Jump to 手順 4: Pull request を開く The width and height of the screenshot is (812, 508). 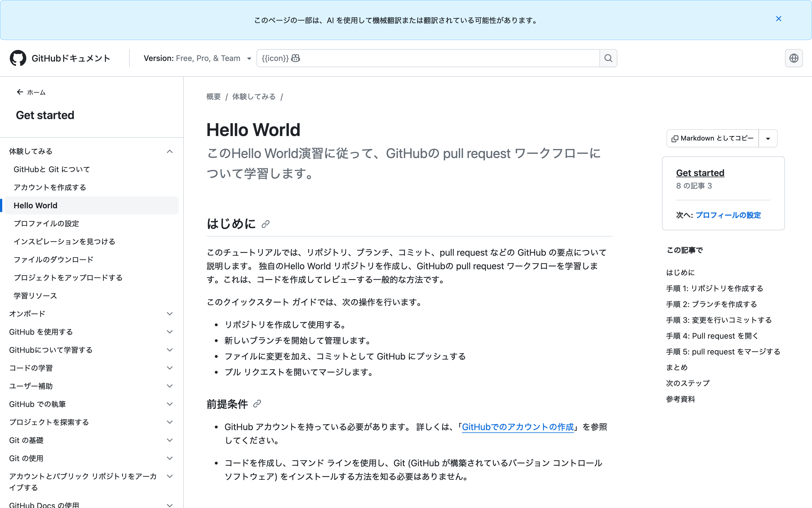(712, 336)
